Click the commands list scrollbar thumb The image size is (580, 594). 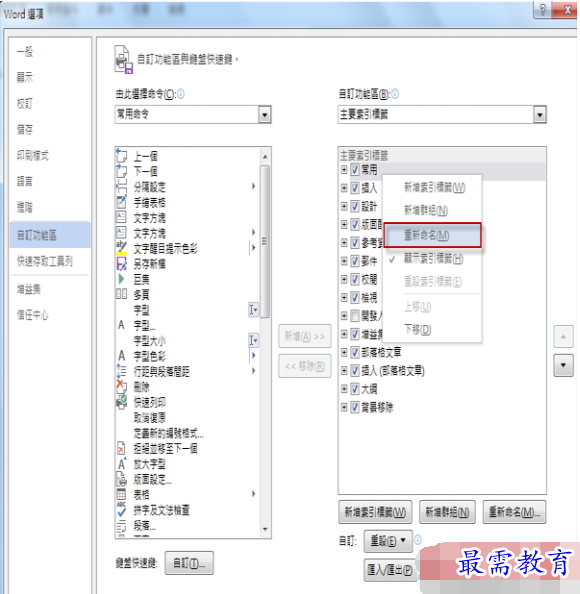(x=265, y=241)
